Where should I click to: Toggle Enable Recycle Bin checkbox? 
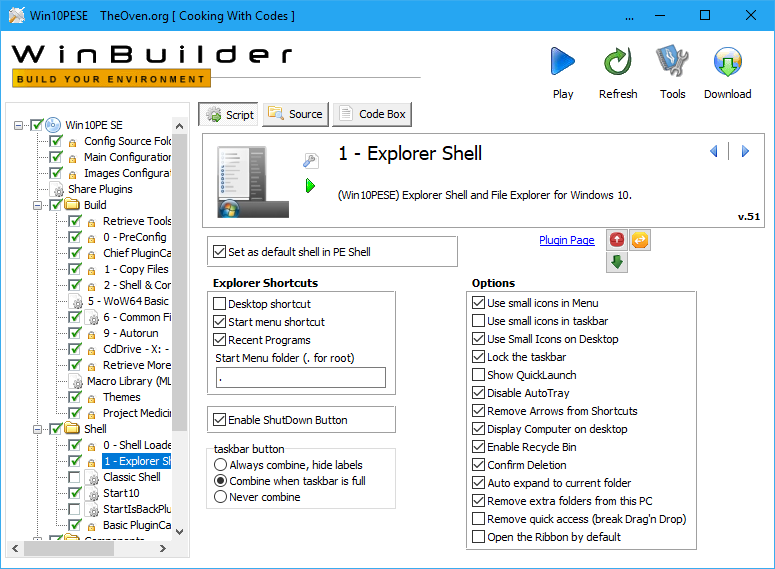478,447
